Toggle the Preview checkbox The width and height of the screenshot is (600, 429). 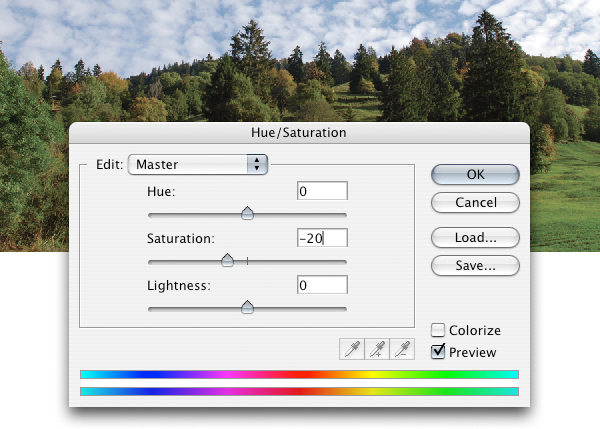(438, 352)
